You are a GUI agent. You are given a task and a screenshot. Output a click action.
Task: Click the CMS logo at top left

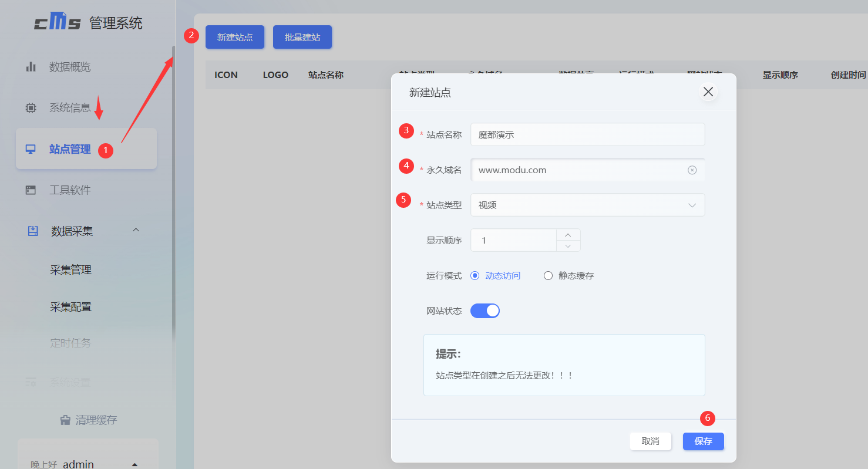pos(57,22)
